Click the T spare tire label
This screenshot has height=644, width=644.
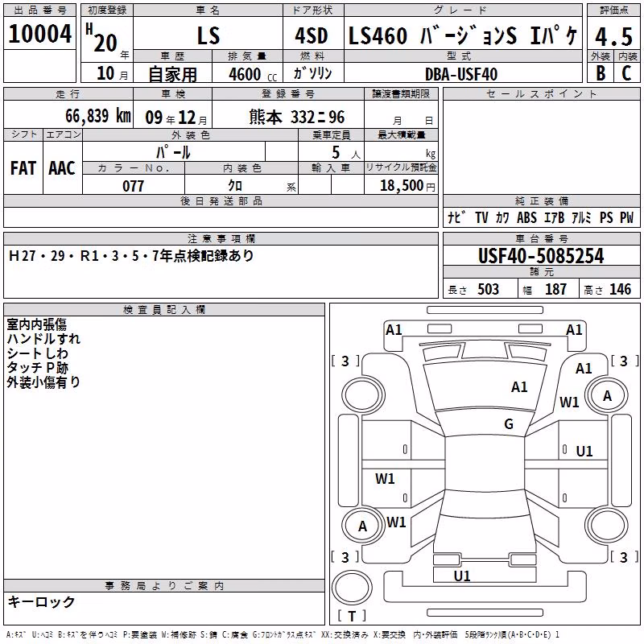coord(352,616)
